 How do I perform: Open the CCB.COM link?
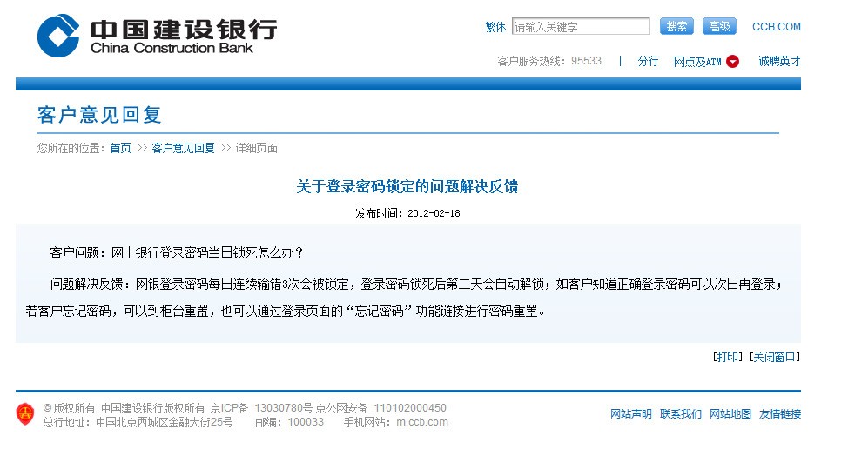coord(776,27)
